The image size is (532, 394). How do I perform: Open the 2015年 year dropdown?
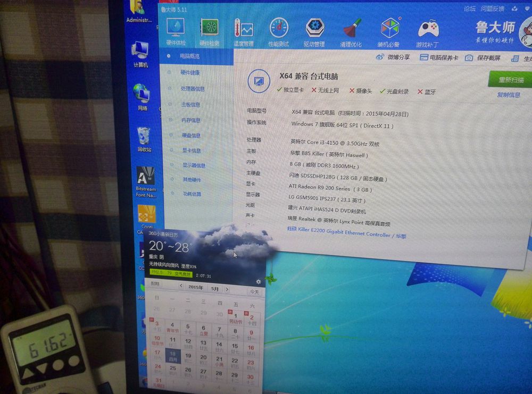(x=196, y=287)
